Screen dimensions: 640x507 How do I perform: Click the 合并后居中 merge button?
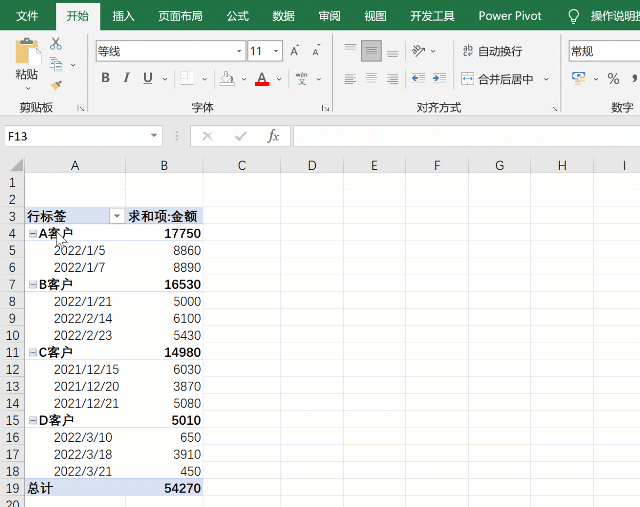coord(497,78)
